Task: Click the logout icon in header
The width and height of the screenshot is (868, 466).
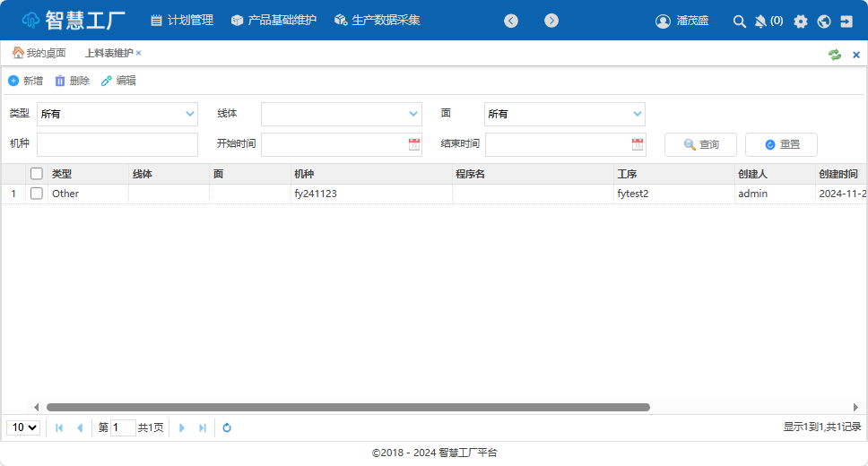Action: pyautogui.click(x=846, y=21)
